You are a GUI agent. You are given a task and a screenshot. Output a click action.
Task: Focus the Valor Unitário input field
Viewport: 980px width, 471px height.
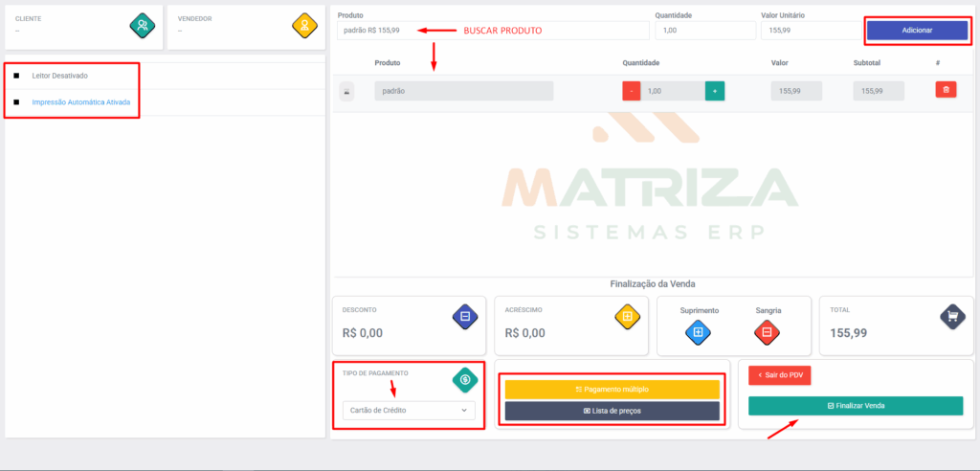(811, 31)
